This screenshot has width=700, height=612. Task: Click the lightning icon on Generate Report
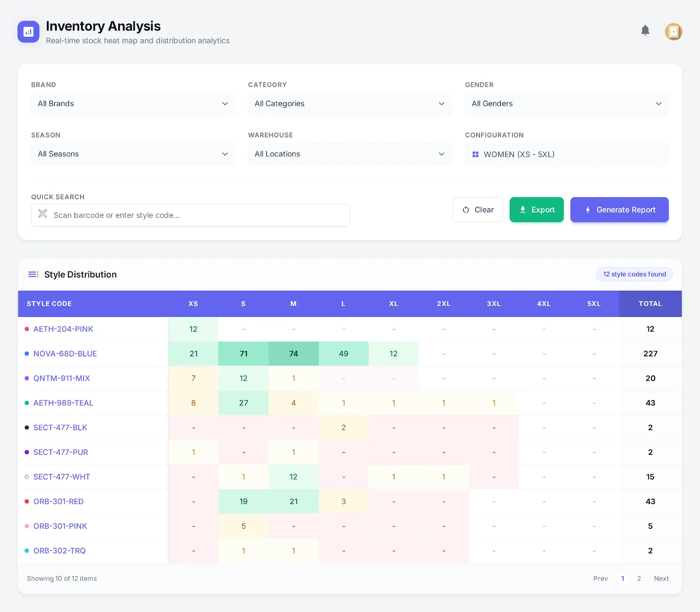click(588, 210)
